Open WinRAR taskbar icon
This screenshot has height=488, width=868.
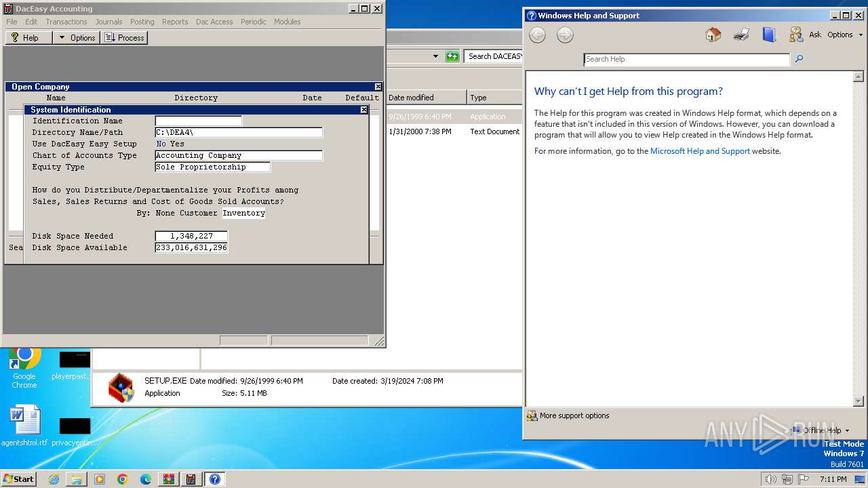click(x=169, y=479)
